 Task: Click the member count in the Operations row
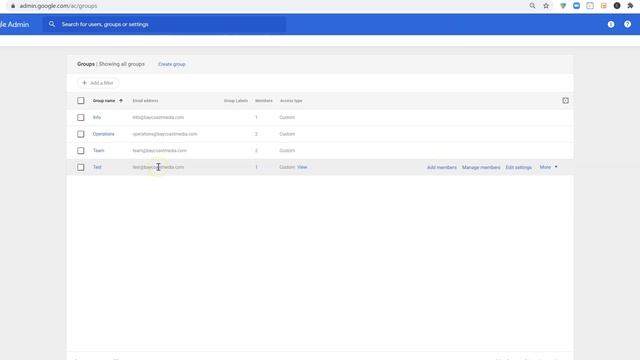point(256,134)
